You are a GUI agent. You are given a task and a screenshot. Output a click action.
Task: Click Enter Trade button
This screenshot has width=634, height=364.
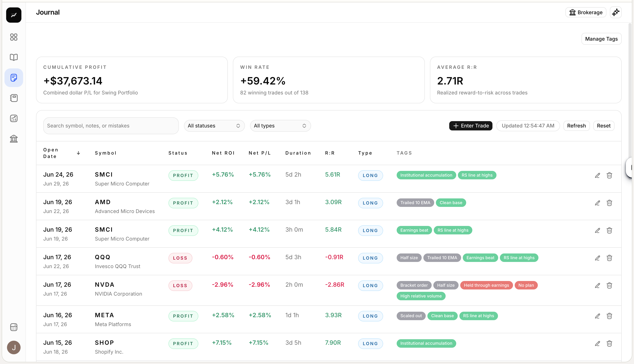(x=471, y=126)
